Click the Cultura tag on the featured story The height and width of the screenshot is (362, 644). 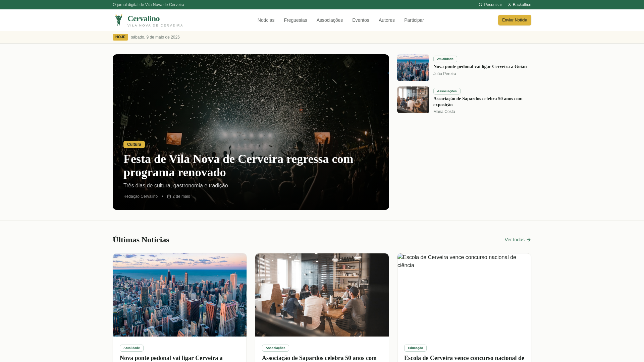[134, 144]
